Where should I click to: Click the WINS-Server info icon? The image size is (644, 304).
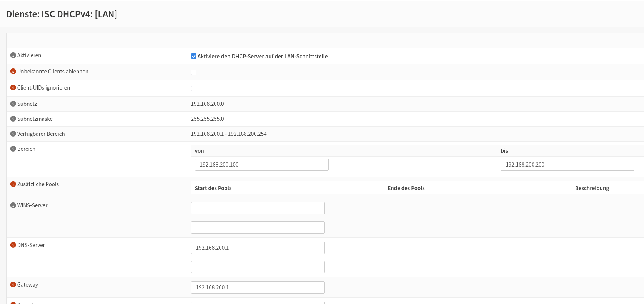pyautogui.click(x=13, y=205)
